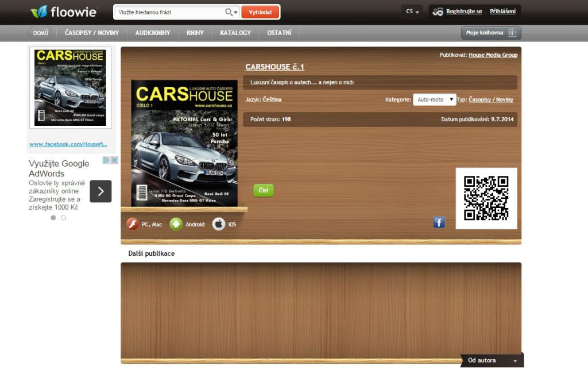The width and height of the screenshot is (588, 373).
Task: Open the Kategorie Auto-moto dropdown
Action: (x=435, y=99)
